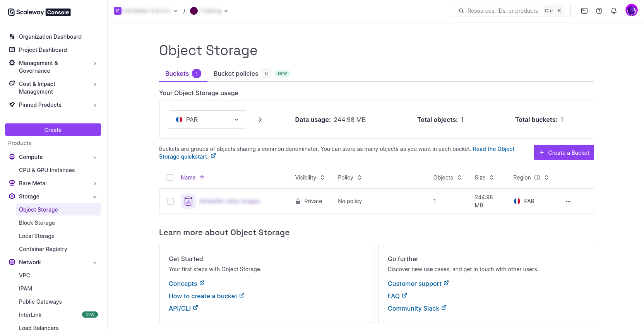
Task: Open the help question mark icon
Action: pos(599,11)
